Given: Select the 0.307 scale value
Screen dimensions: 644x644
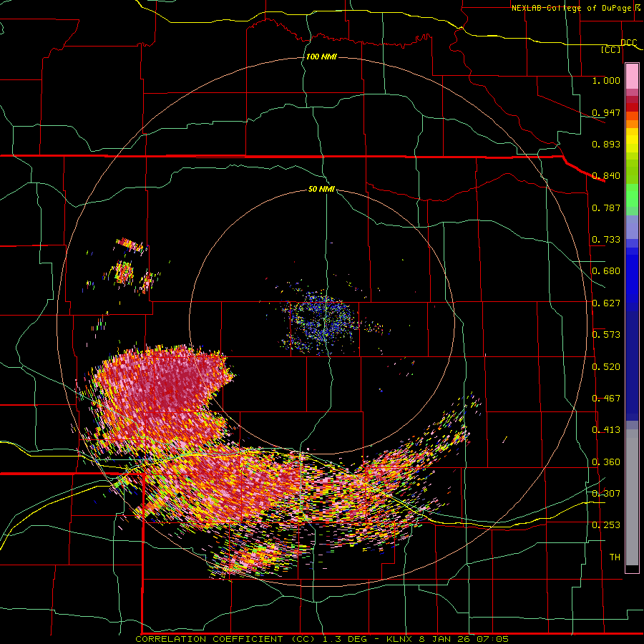Looking at the screenshot, I should coord(606,494).
